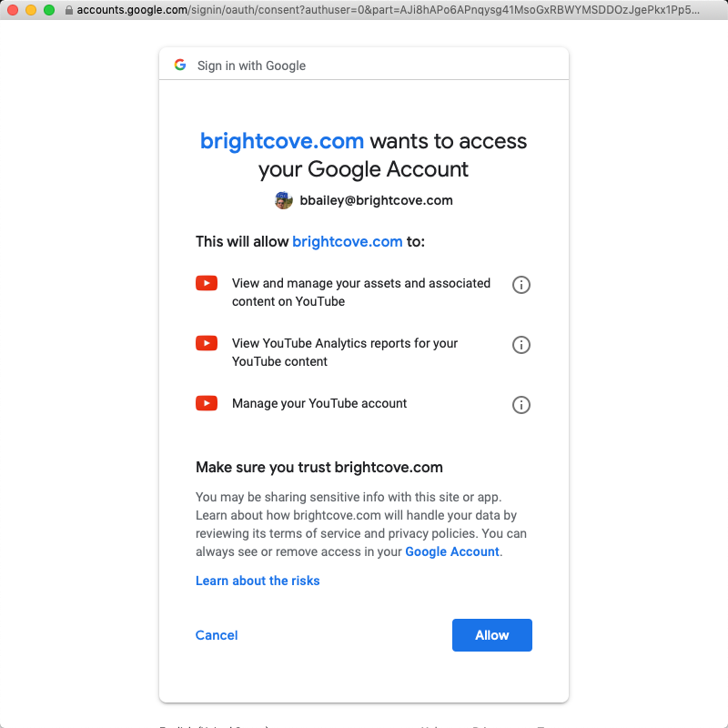Screen dimensions: 728x728
Task: Click the YouTube icon beside assets permission
Action: click(207, 283)
